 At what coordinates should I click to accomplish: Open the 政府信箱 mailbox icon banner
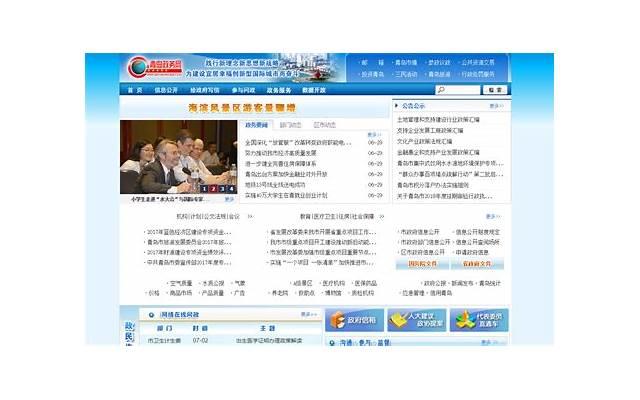tap(354, 320)
